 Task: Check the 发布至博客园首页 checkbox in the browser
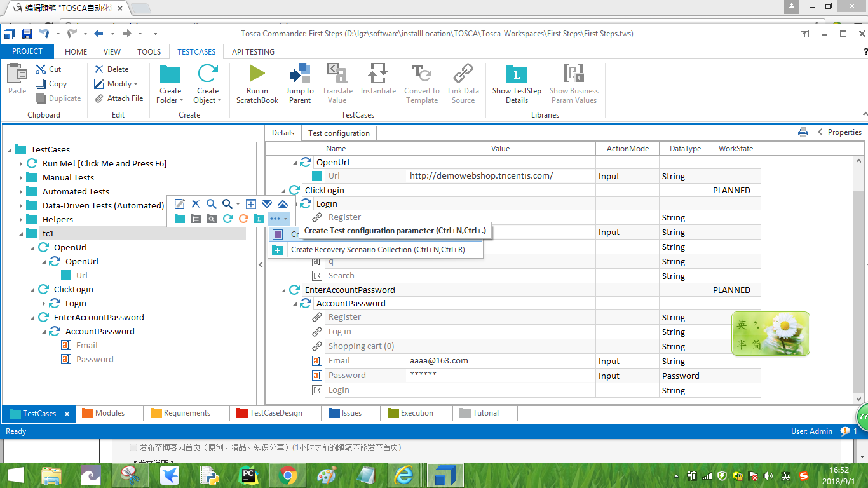click(133, 447)
